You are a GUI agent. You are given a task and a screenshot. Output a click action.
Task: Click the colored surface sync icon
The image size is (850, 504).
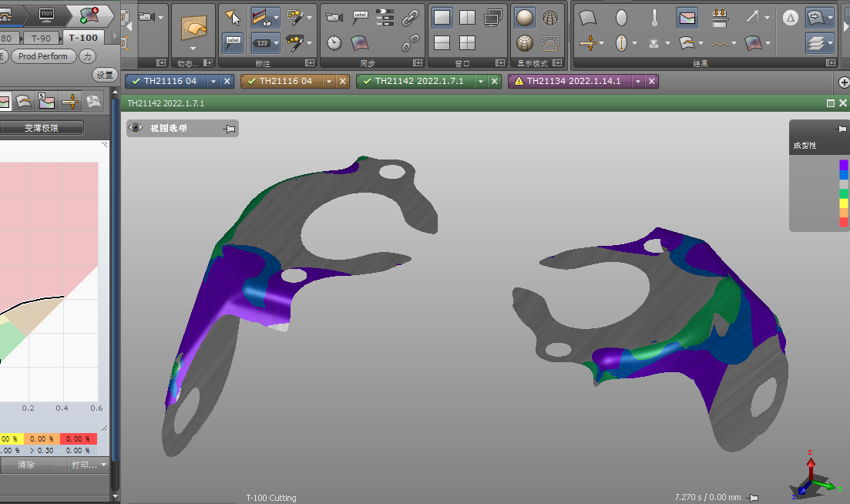click(360, 43)
